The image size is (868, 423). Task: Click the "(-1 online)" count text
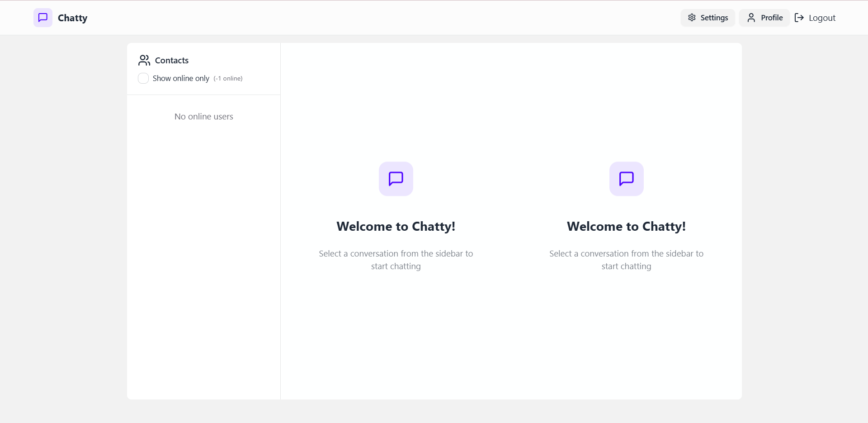(228, 78)
